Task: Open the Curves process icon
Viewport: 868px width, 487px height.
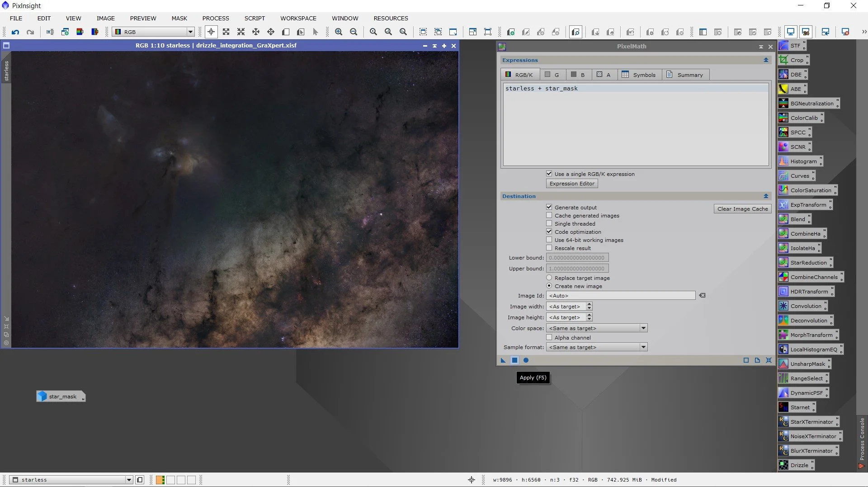Action: (x=797, y=176)
